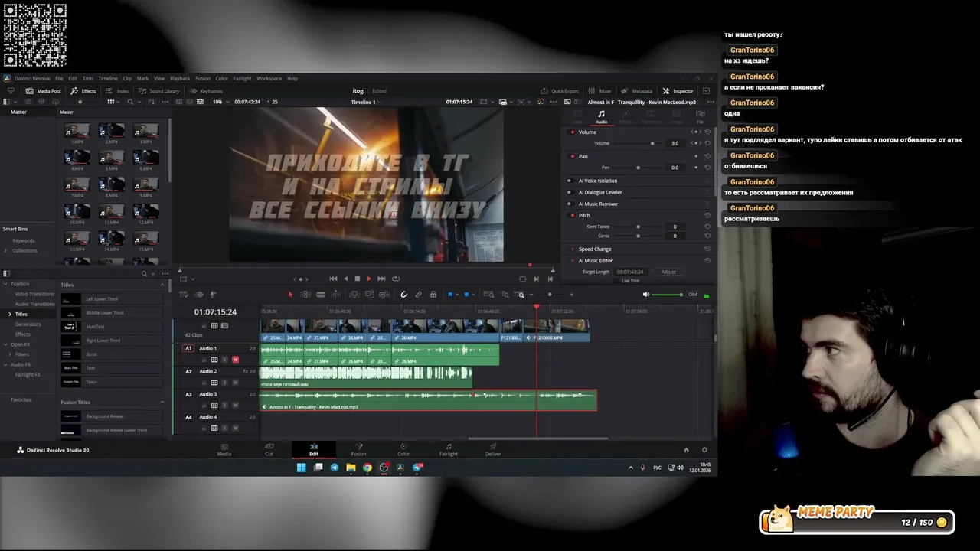Play timeline in reverse
The height and width of the screenshot is (551, 980).
pos(345,279)
